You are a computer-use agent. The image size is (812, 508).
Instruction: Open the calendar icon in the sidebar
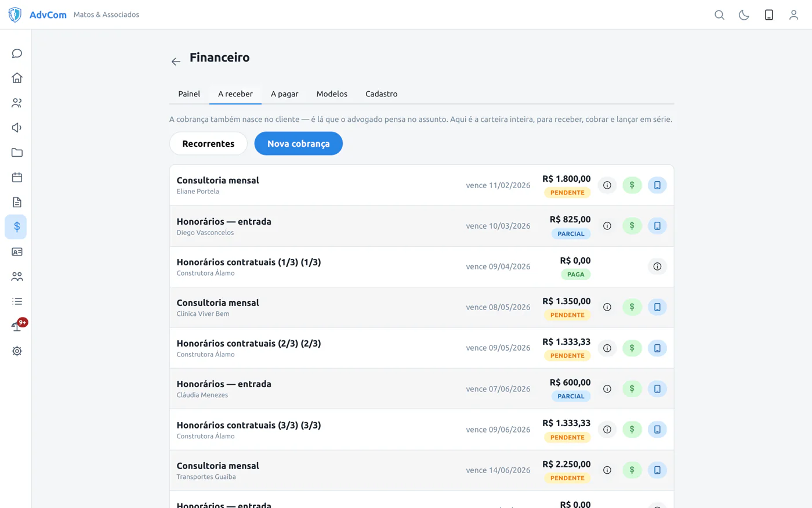click(x=17, y=177)
